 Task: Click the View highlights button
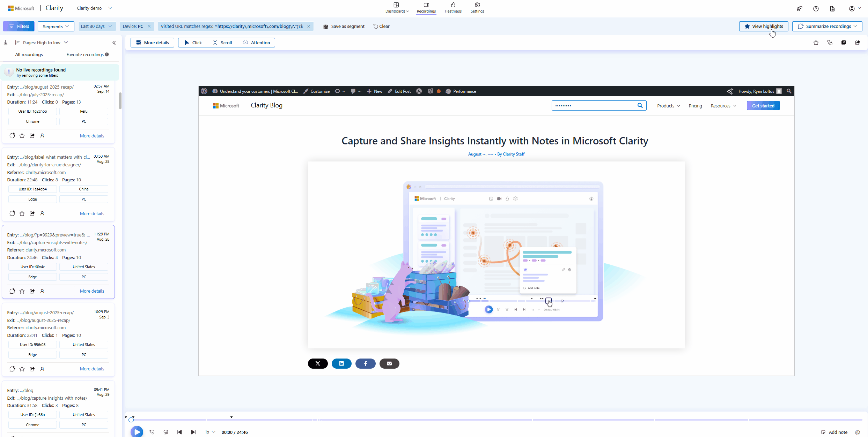pos(763,26)
